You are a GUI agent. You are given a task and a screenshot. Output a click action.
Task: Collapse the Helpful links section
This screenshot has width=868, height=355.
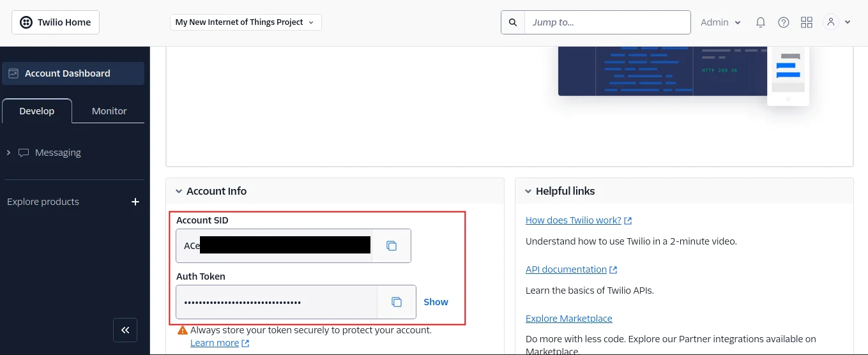(528, 192)
